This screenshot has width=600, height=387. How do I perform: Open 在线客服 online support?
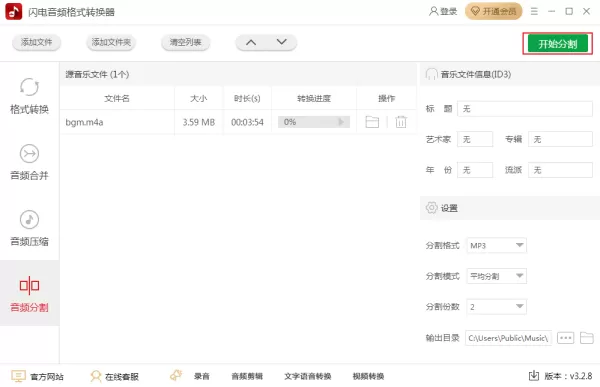tap(114, 376)
